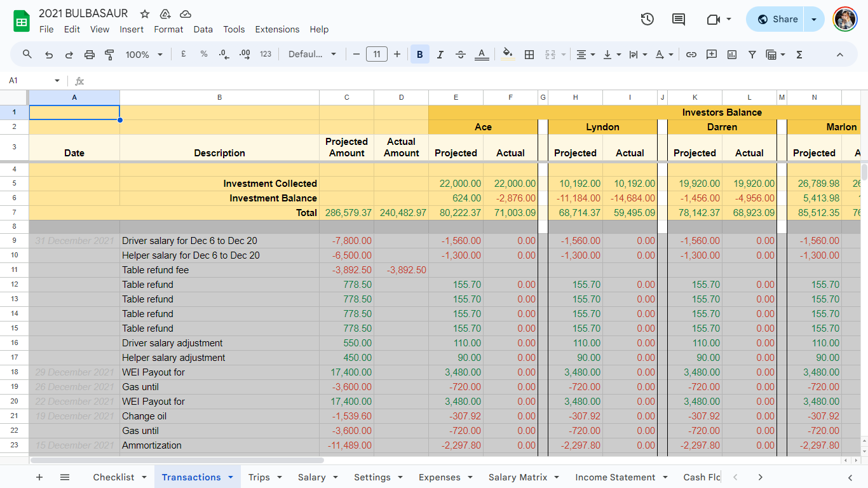Open the font family dropdown

(x=312, y=55)
